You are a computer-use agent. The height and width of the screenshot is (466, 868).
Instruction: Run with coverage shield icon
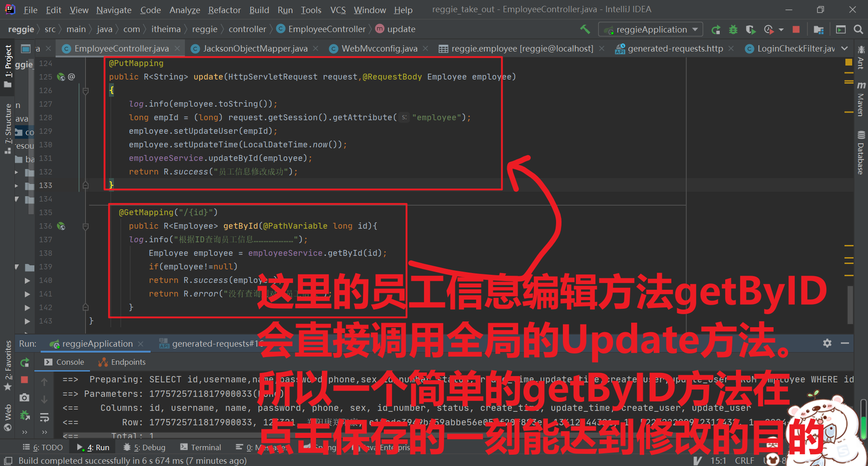[750, 29]
